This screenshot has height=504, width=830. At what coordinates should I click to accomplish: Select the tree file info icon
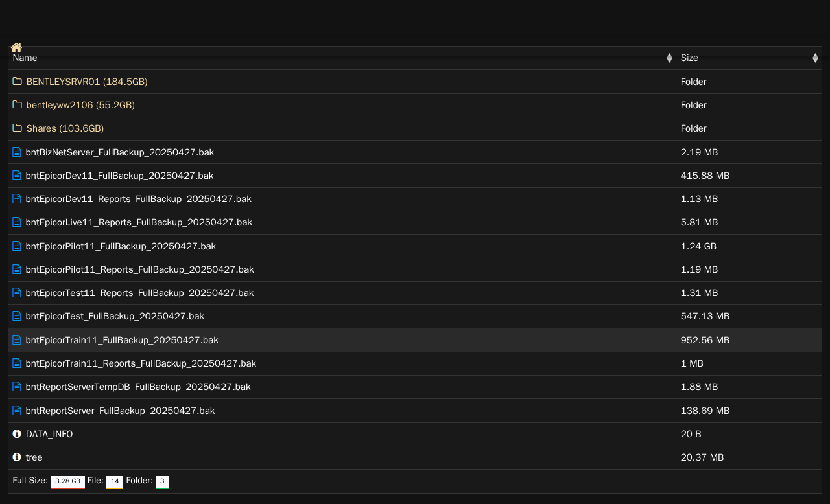pyautogui.click(x=17, y=457)
